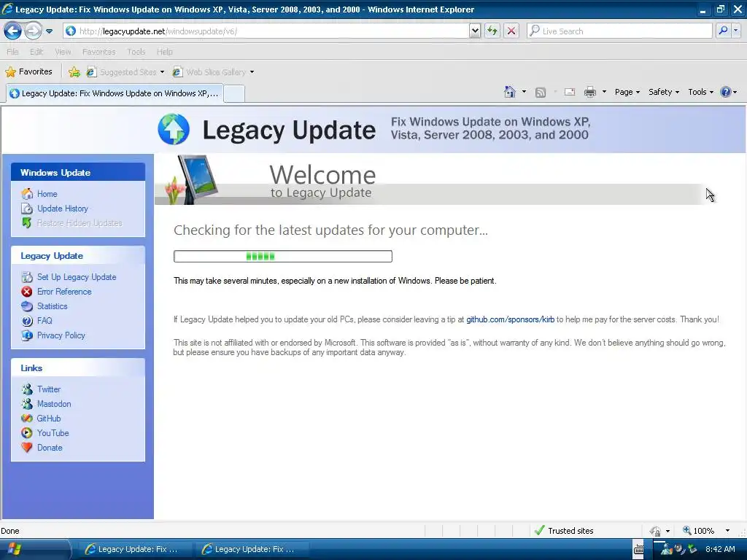Click the Back navigation arrow button

[x=13, y=31]
